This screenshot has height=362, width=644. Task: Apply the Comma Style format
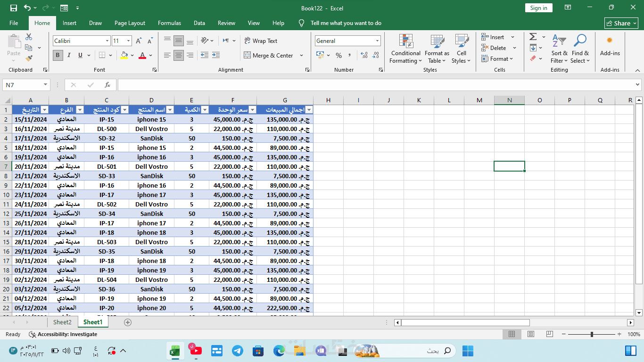[350, 55]
